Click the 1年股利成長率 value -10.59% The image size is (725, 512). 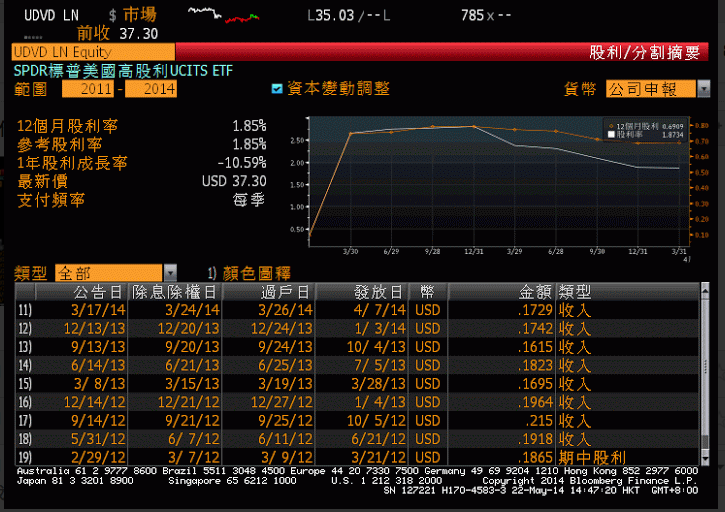coord(242,163)
